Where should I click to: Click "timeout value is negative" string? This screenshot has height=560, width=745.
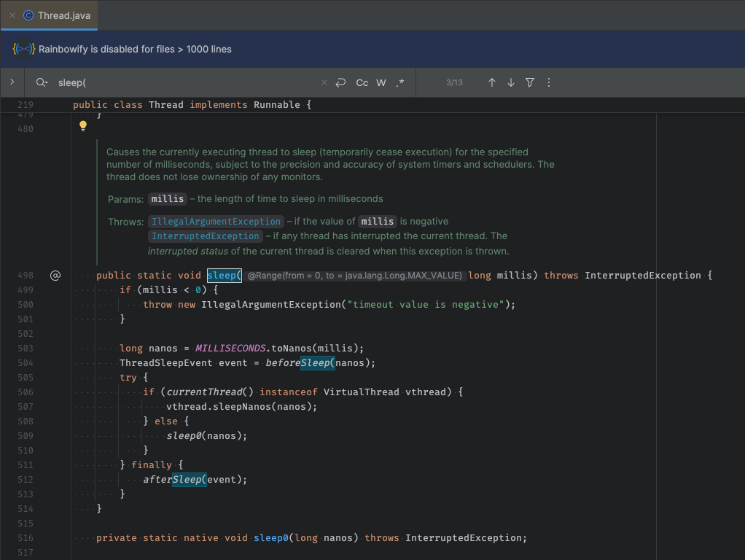tap(425, 305)
